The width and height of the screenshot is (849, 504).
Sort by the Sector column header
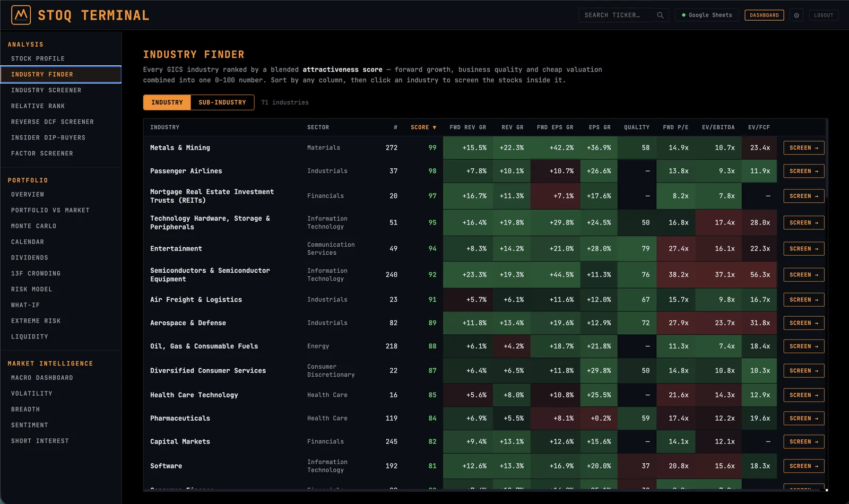point(318,127)
